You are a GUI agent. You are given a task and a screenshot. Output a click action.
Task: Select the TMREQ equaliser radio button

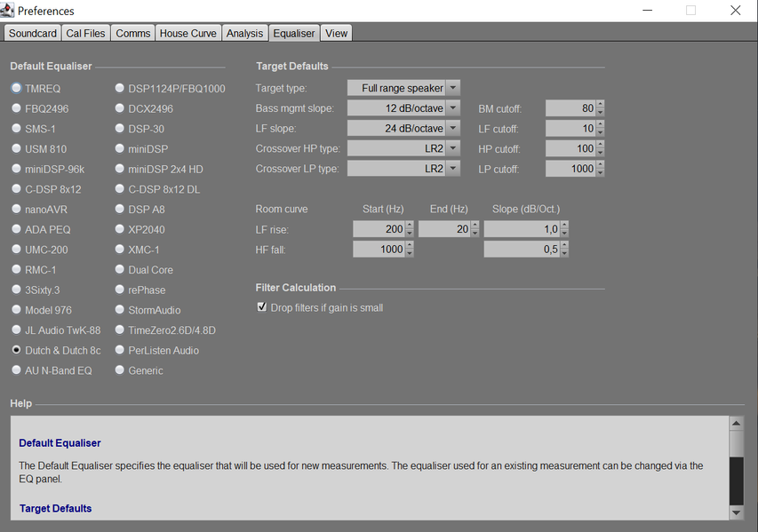(x=16, y=88)
